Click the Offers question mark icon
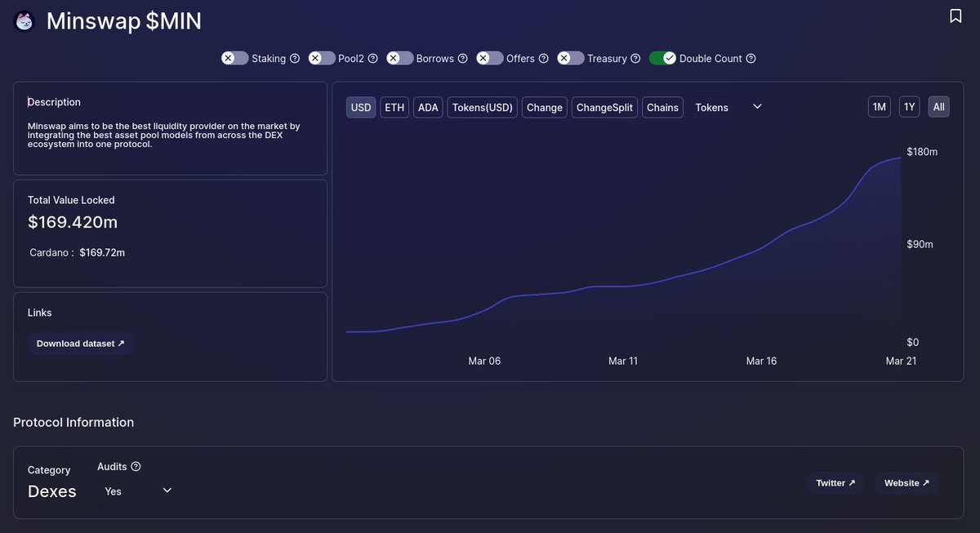This screenshot has height=533, width=980. 543,58
